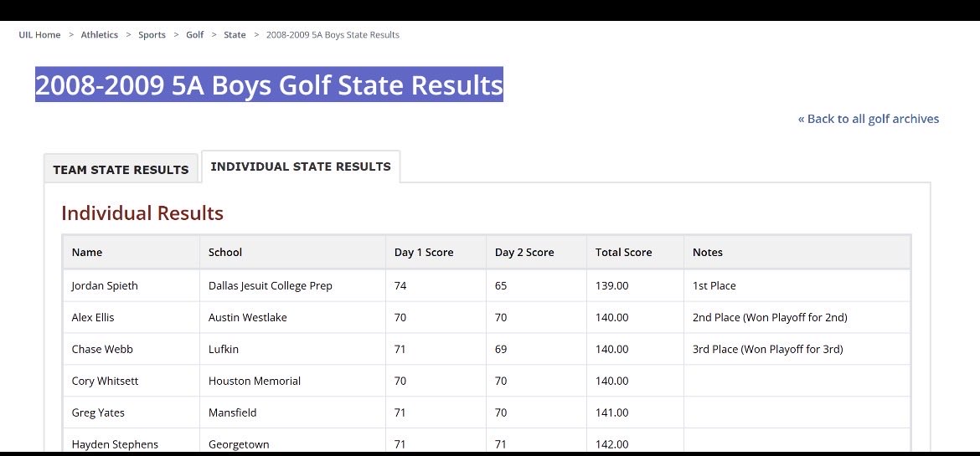The height and width of the screenshot is (456, 980).
Task: Select the Chase Webb name cell
Action: (132, 349)
